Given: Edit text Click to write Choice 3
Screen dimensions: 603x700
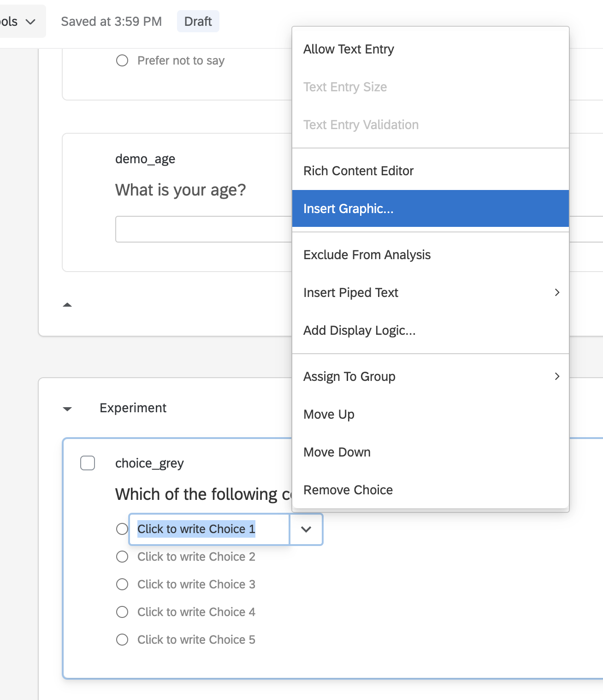Looking at the screenshot, I should pyautogui.click(x=196, y=584).
